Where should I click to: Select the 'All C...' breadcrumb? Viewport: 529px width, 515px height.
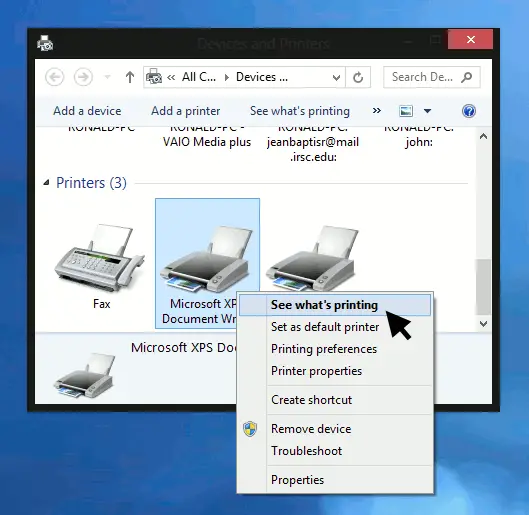(x=199, y=77)
